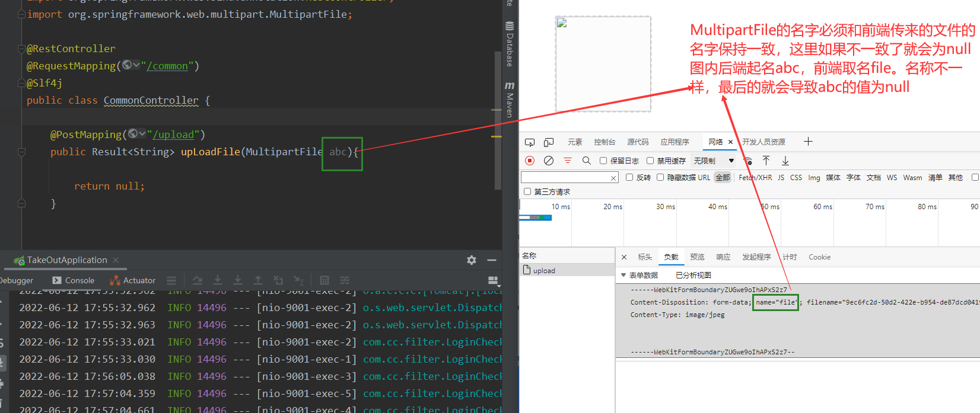This screenshot has height=413, width=980.
Task: Filter requests by CSS type
Action: pyautogui.click(x=796, y=177)
